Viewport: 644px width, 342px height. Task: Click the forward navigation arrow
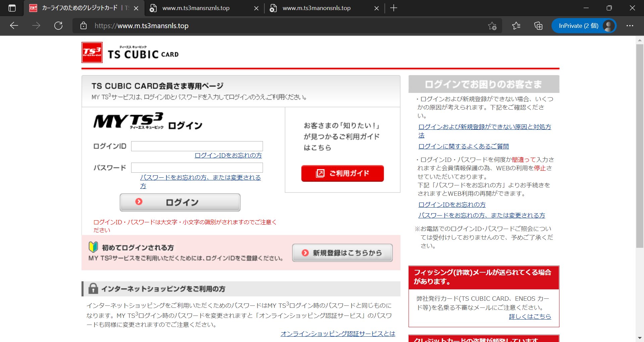pos(36,26)
